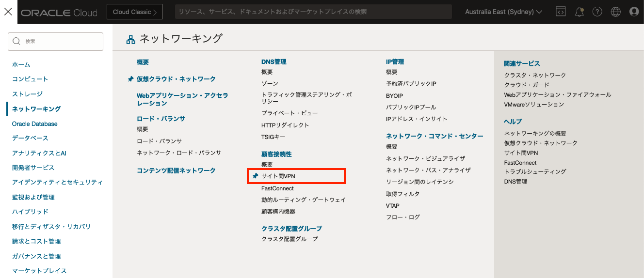Unpin サイト間VPN via its pin icon
644x278 pixels.
coord(255,176)
